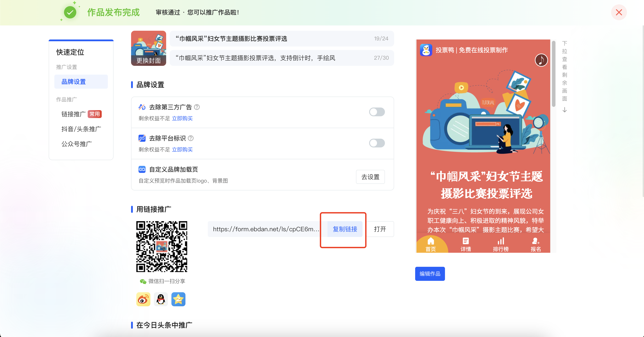Screen dimensions: 644x337
Task: Click the 审核通过 status text
Action: (x=168, y=12)
